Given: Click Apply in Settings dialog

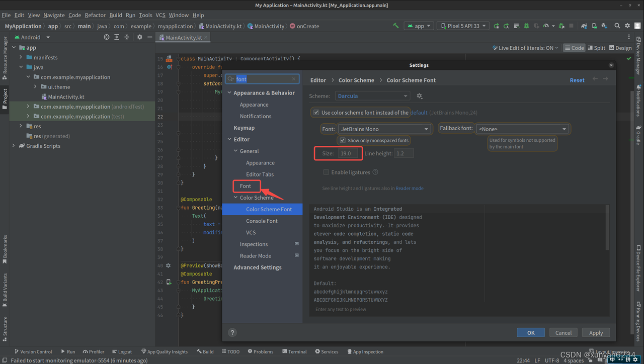Looking at the screenshot, I should 596,332.
